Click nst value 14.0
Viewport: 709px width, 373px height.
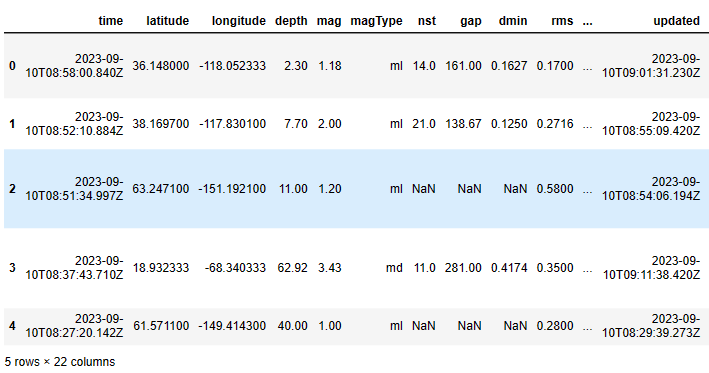click(424, 66)
